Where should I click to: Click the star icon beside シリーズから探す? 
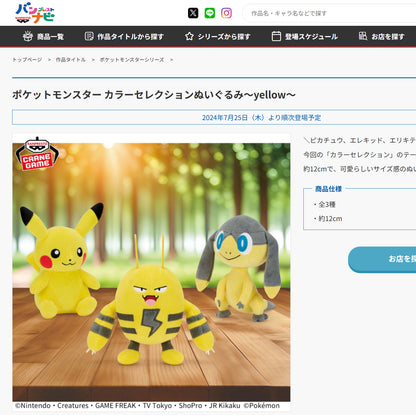(189, 36)
